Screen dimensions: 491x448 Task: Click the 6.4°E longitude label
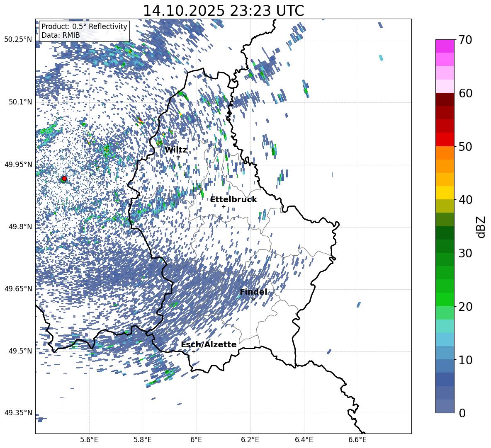(304, 440)
